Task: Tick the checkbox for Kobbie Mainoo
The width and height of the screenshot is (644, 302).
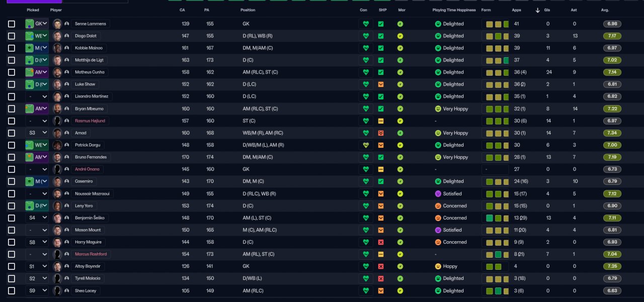Action: [12, 48]
